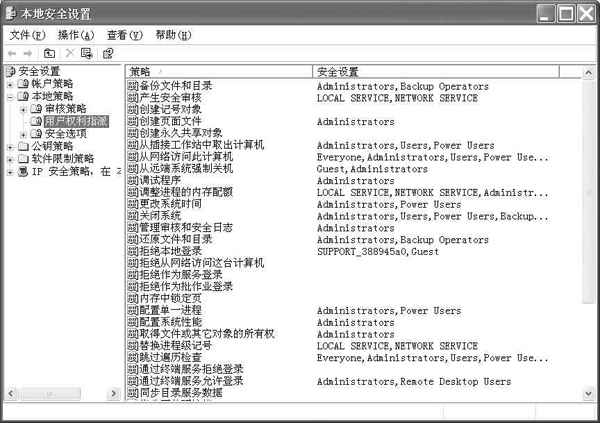This screenshot has height=423, width=600.
Task: Open the 文件(F) menu
Action: [27, 35]
